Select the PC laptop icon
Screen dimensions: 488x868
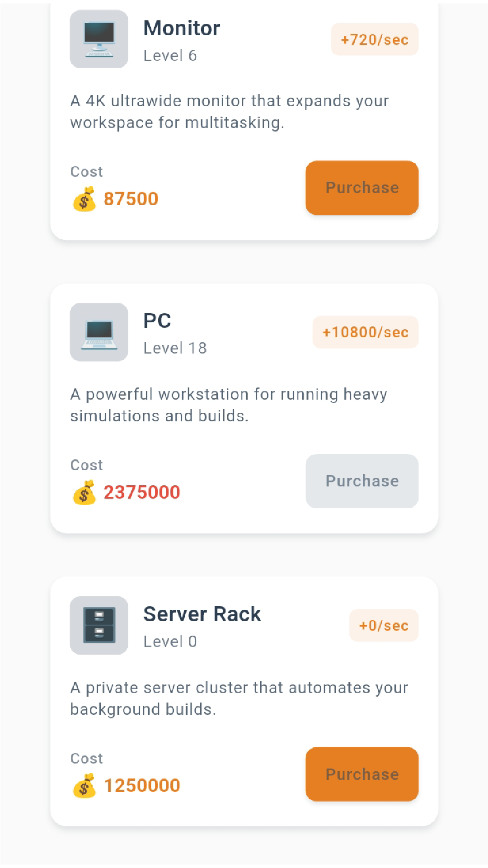click(99, 333)
